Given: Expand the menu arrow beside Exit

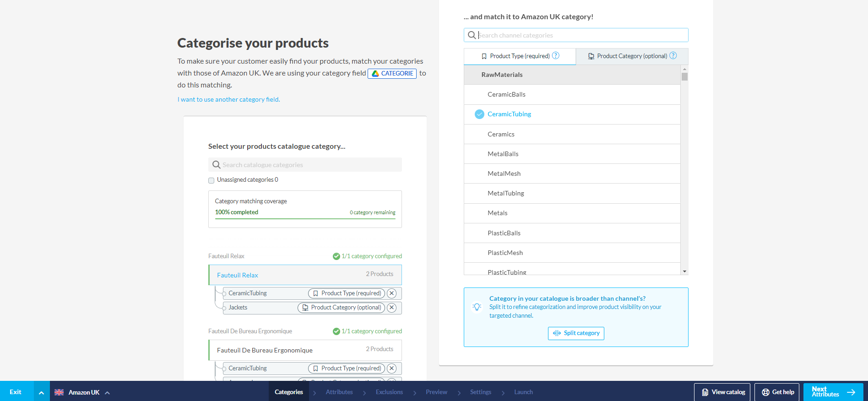Looking at the screenshot, I should (41, 392).
